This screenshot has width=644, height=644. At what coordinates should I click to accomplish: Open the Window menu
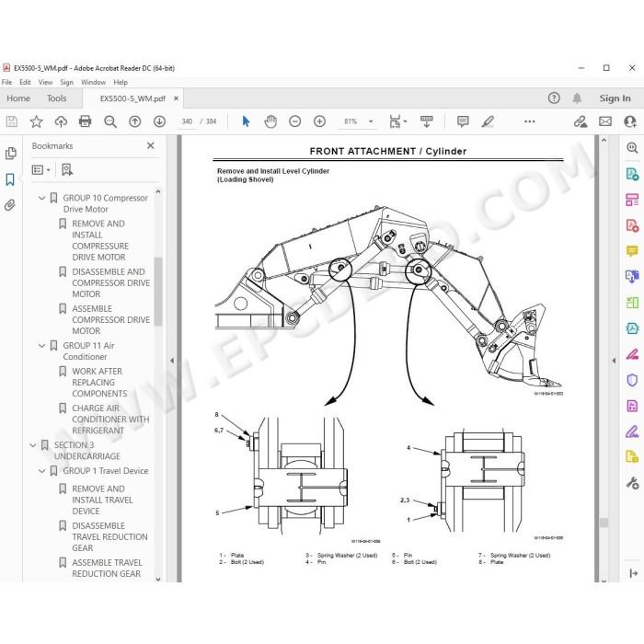click(93, 82)
